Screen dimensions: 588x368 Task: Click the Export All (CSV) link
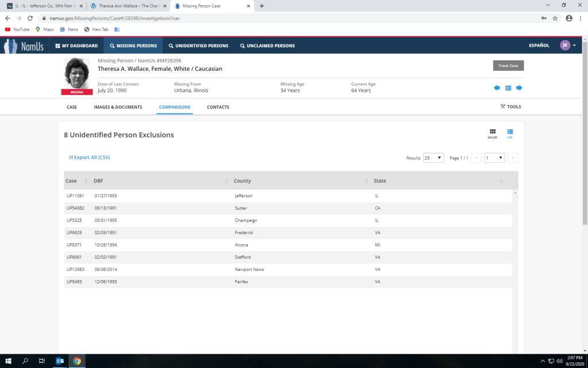coord(89,157)
